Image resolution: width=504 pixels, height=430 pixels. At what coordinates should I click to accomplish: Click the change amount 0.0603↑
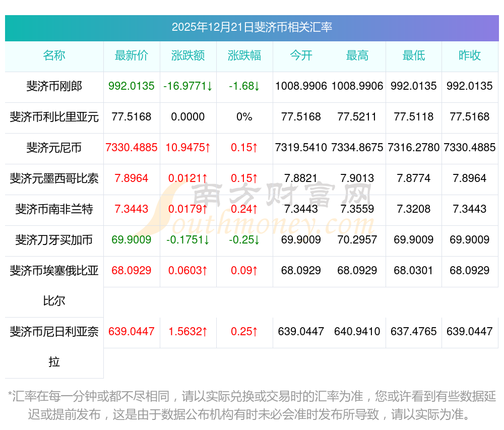[x=188, y=271]
